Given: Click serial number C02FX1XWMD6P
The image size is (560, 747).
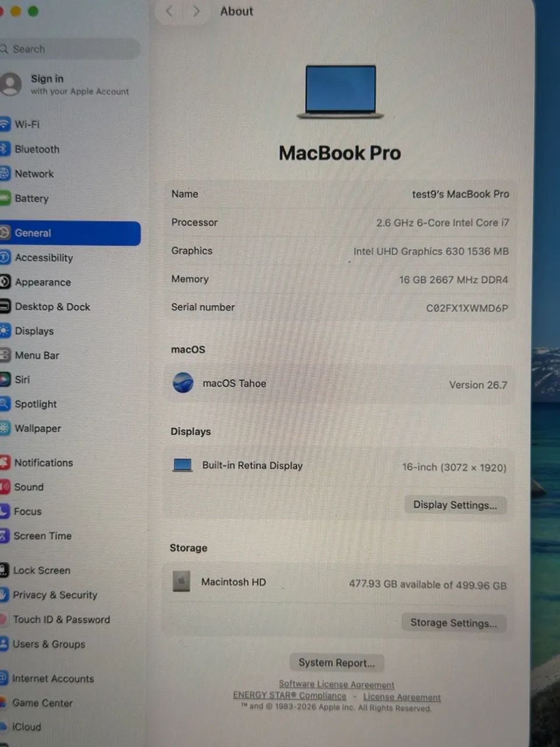Looking at the screenshot, I should [x=467, y=308].
